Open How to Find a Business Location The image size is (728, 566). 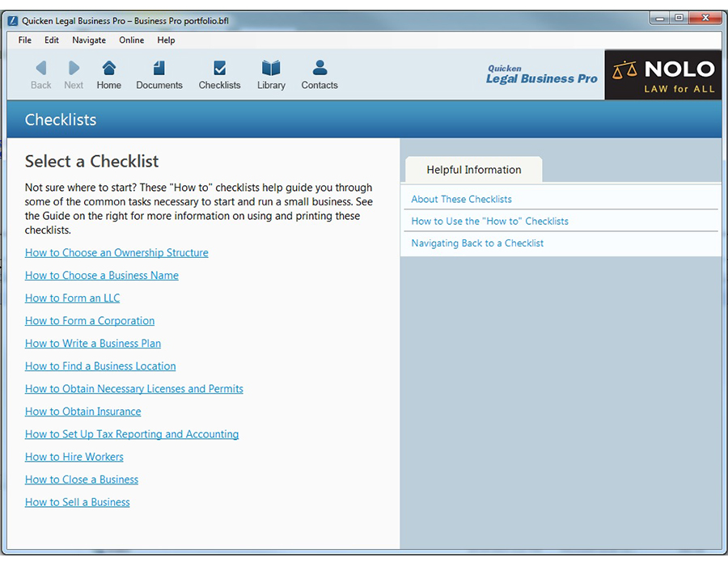(100, 366)
